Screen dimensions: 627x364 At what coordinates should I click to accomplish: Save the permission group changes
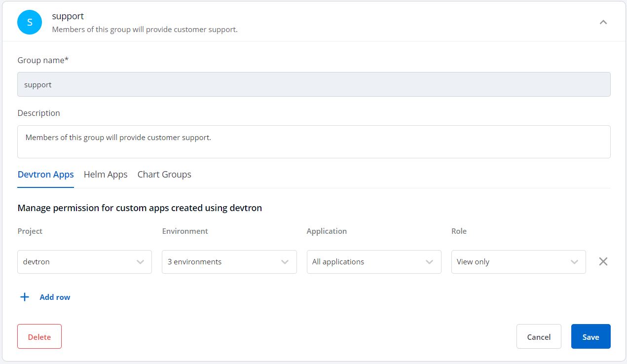point(590,337)
